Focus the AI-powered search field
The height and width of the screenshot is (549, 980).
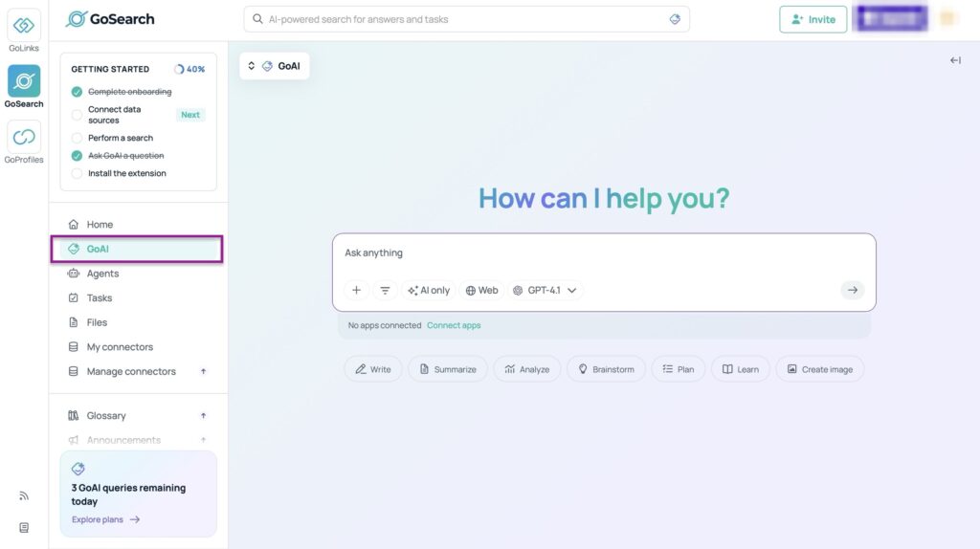click(466, 19)
